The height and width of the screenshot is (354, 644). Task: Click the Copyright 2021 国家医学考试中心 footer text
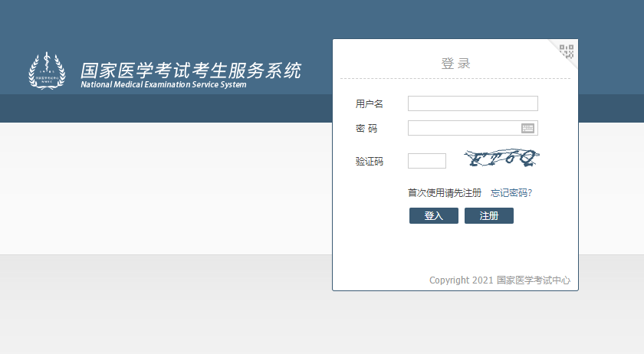499,280
